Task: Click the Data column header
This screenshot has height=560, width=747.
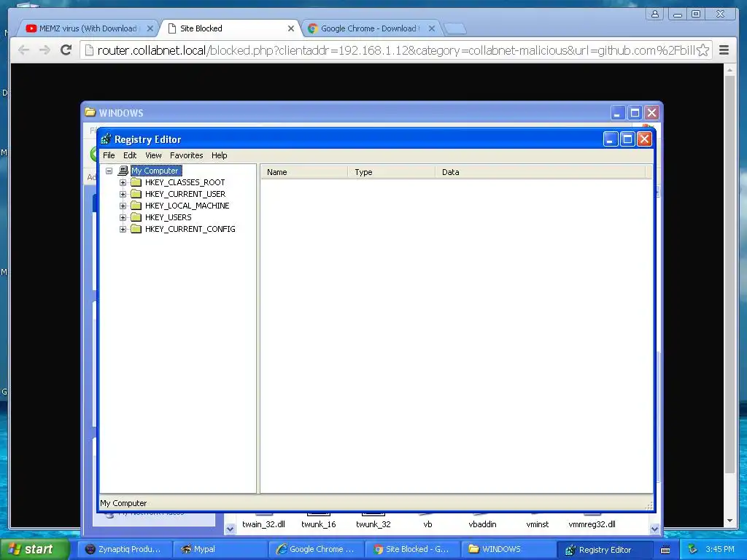Action: (x=541, y=172)
